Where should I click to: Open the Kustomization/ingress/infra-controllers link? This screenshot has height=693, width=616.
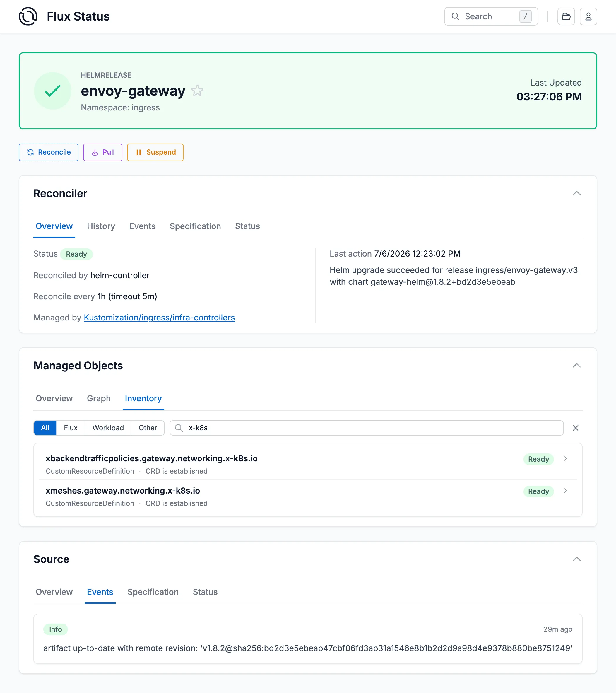click(x=159, y=317)
